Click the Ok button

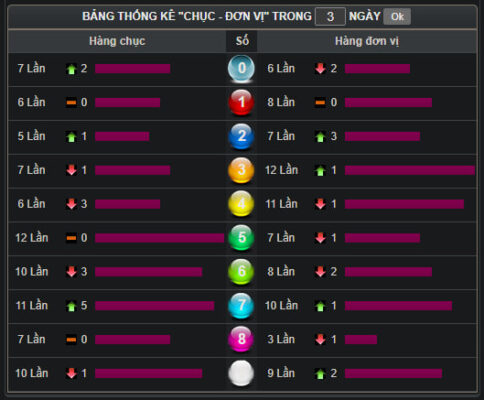[x=397, y=16]
